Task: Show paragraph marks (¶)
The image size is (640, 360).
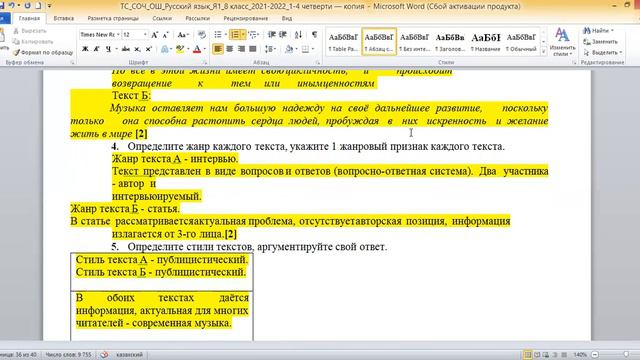Action: [314, 35]
